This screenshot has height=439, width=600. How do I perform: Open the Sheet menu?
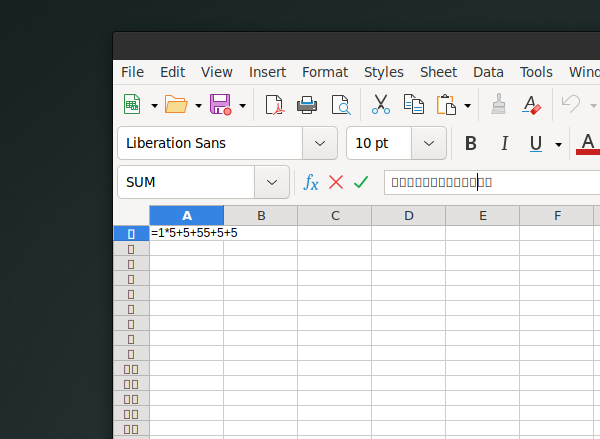coord(438,72)
